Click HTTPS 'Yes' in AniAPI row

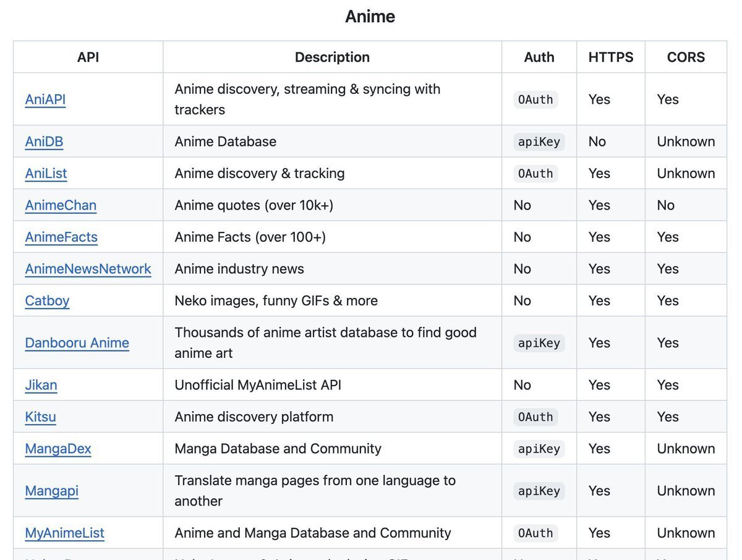click(599, 100)
